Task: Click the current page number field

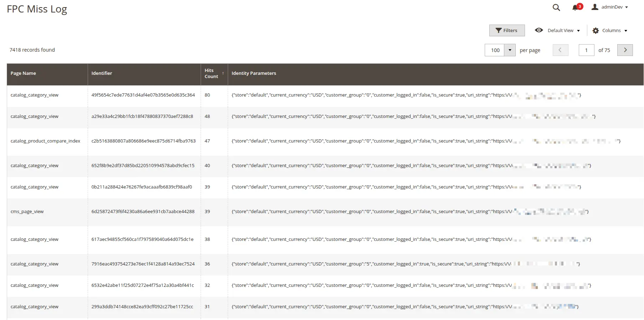Action: tap(586, 50)
